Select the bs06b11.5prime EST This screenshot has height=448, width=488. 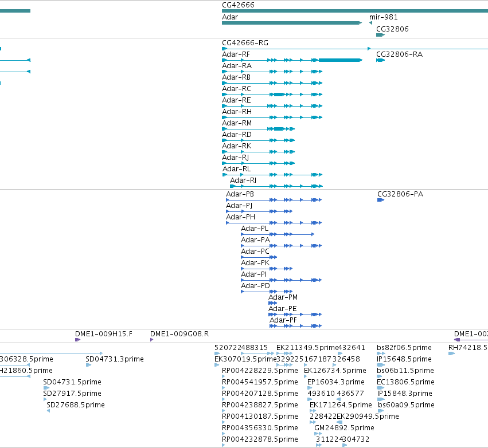(x=379, y=376)
